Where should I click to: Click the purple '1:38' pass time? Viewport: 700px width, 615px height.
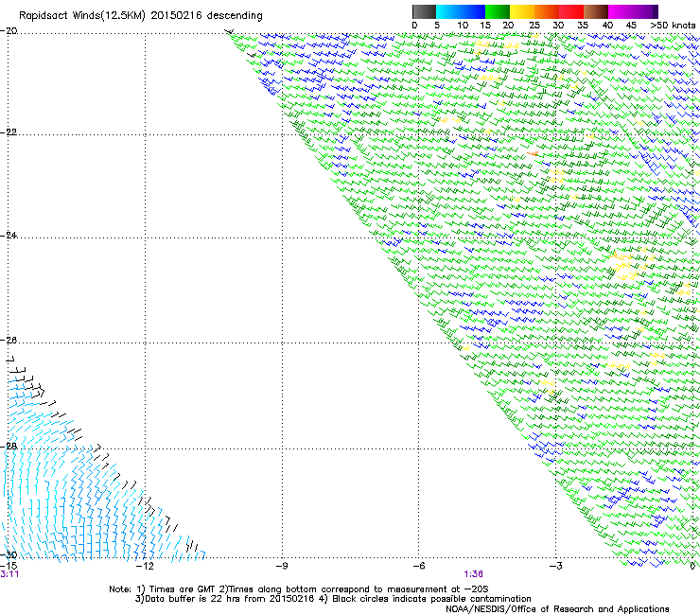tap(473, 574)
